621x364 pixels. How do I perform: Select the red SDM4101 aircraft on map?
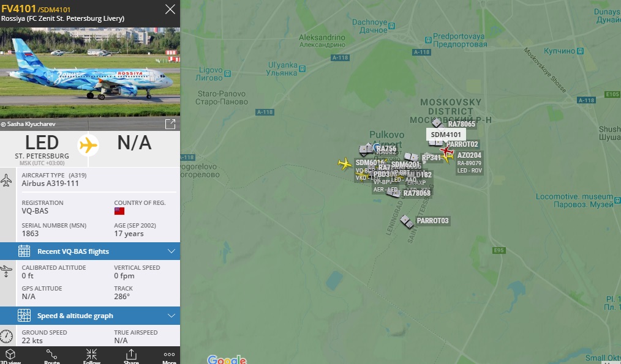point(446,150)
